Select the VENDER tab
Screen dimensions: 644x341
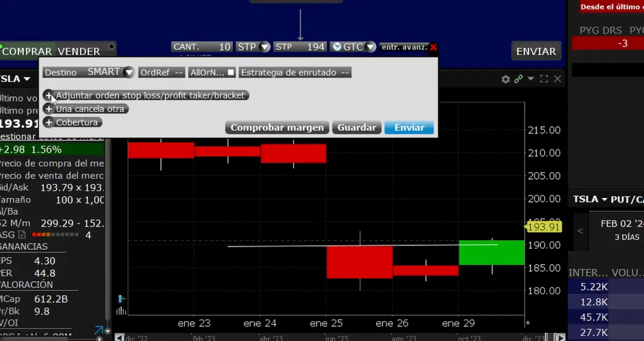[79, 51]
